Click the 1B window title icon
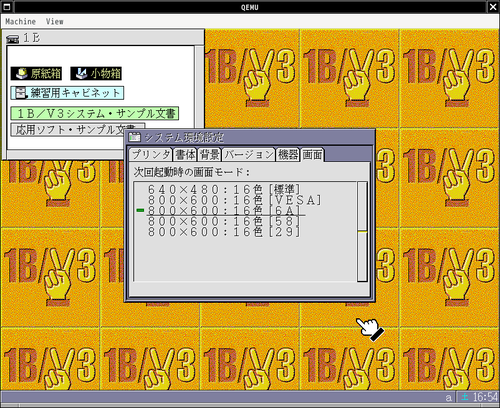The height and width of the screenshot is (408, 500). (13, 39)
